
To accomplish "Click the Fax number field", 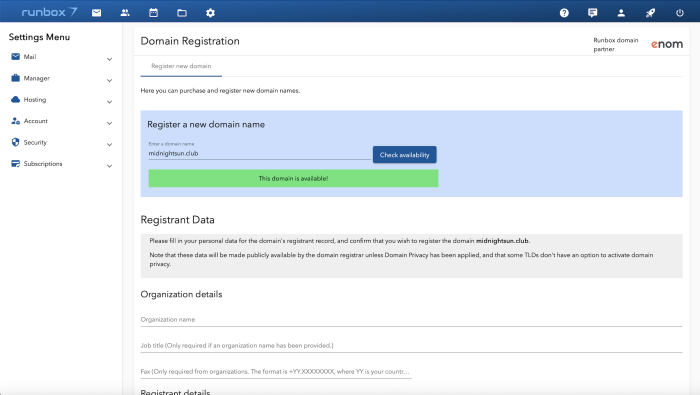I will [276, 371].
